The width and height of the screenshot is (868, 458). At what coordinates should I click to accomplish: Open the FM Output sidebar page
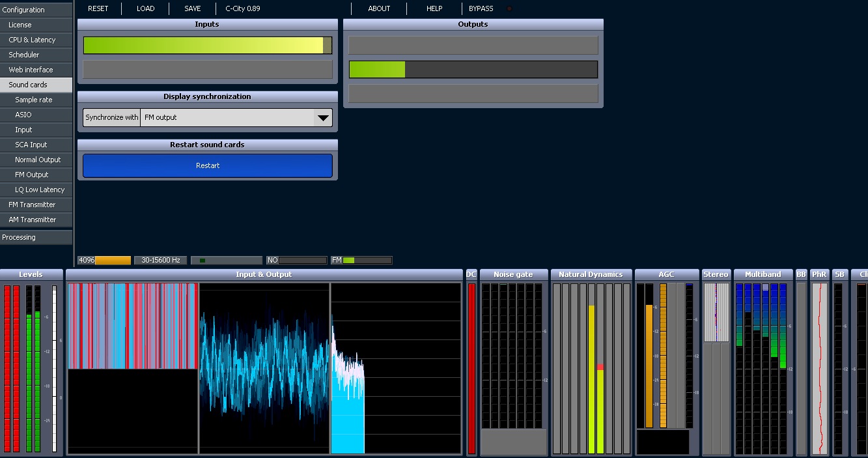[36, 175]
